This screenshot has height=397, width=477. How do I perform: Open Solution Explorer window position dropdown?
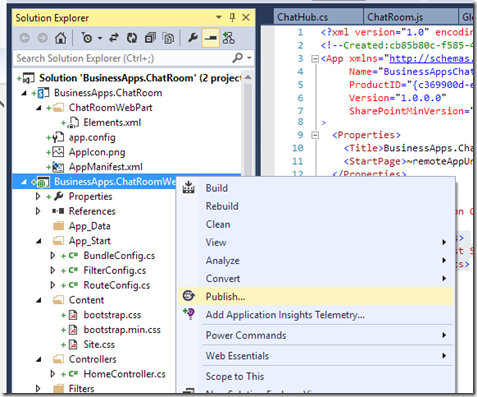pyautogui.click(x=219, y=17)
